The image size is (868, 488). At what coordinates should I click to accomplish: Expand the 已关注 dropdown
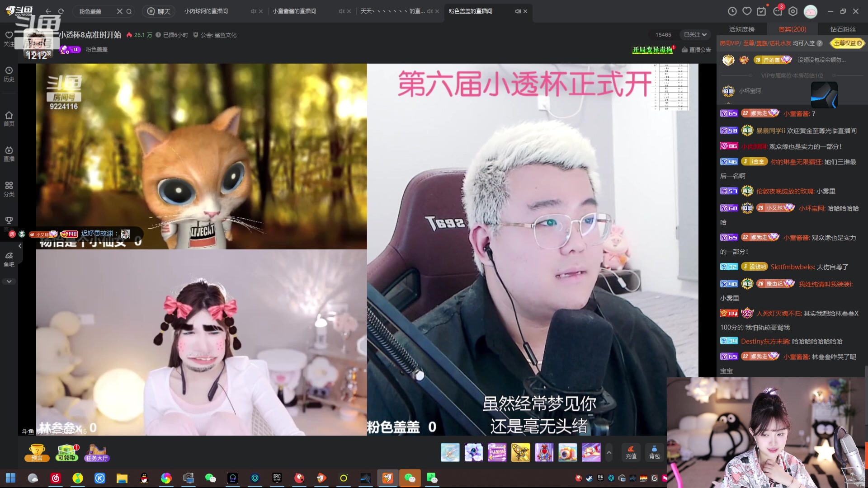(x=695, y=34)
